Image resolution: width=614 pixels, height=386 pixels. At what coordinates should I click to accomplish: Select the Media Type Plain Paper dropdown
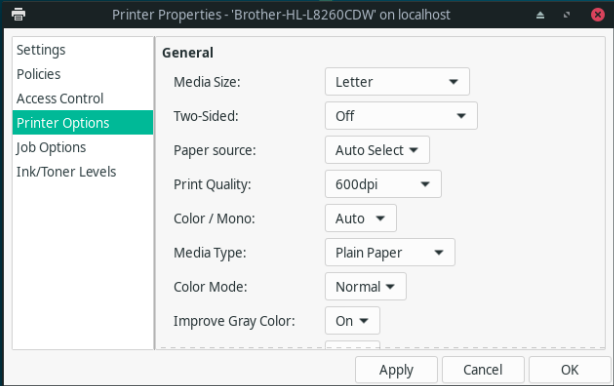(390, 253)
